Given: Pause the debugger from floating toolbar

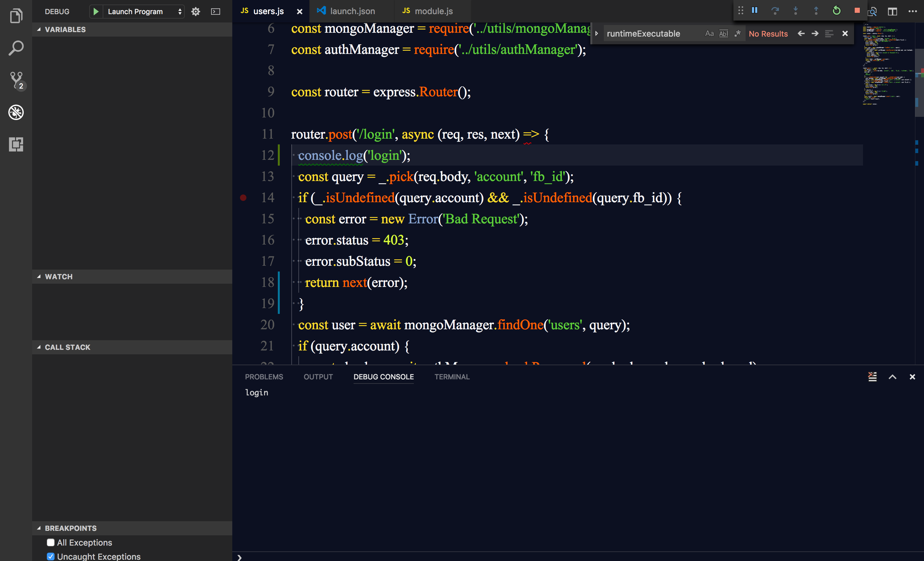Looking at the screenshot, I should point(755,11).
